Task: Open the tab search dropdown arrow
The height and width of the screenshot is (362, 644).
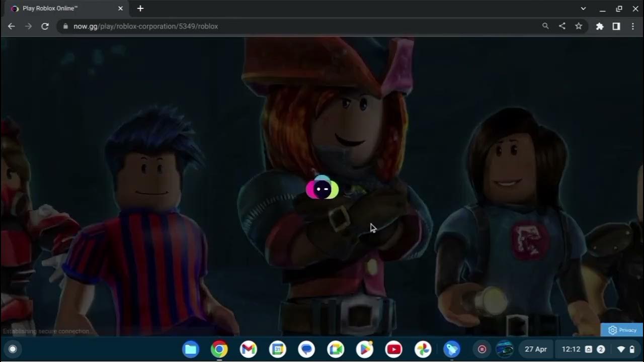Action: click(x=584, y=9)
